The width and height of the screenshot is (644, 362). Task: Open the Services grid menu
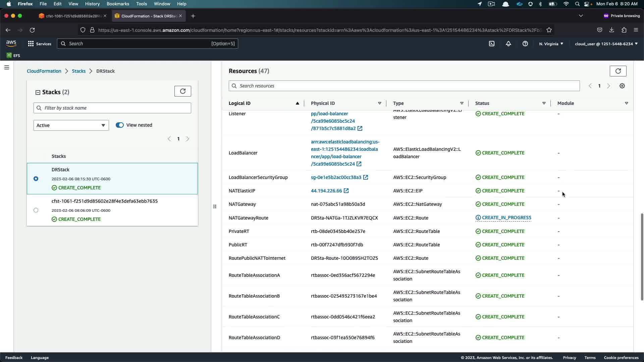click(40, 44)
